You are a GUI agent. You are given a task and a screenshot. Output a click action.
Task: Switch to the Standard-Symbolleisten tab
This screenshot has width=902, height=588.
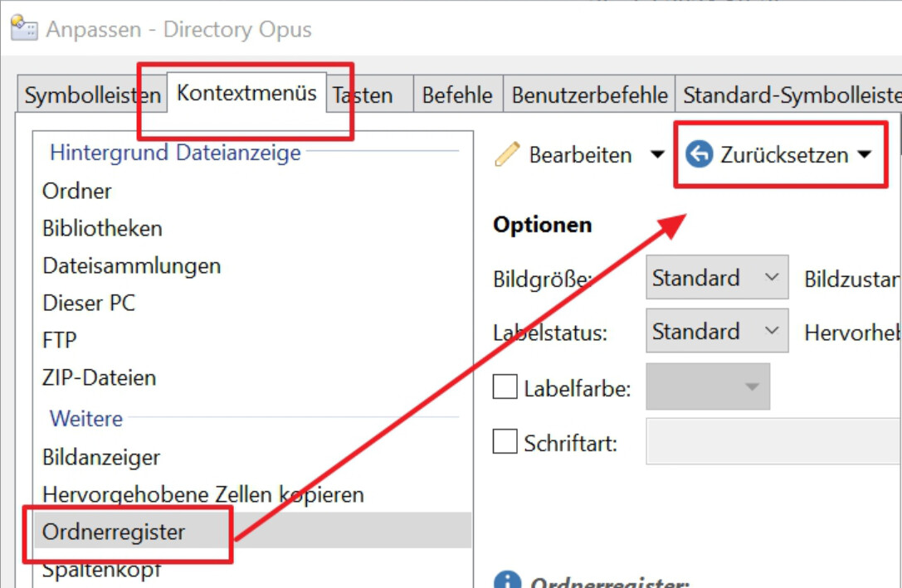tap(788, 95)
